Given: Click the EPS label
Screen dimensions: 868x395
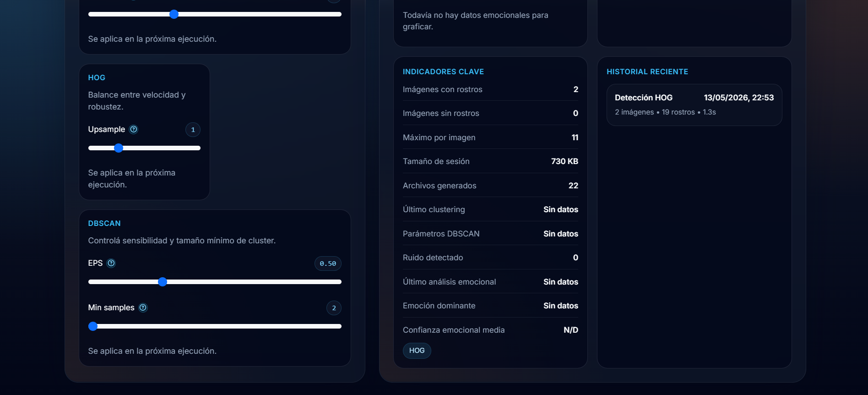Looking at the screenshot, I should pos(95,263).
